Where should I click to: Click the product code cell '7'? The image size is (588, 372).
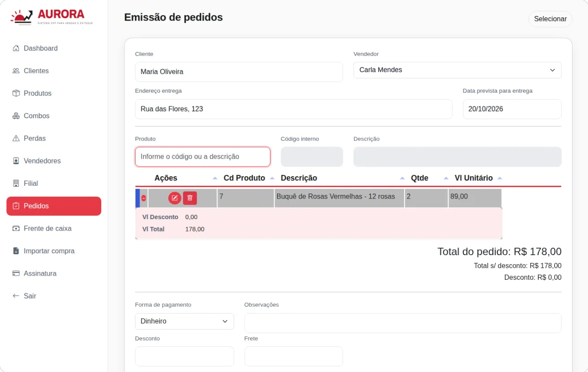pyautogui.click(x=245, y=198)
